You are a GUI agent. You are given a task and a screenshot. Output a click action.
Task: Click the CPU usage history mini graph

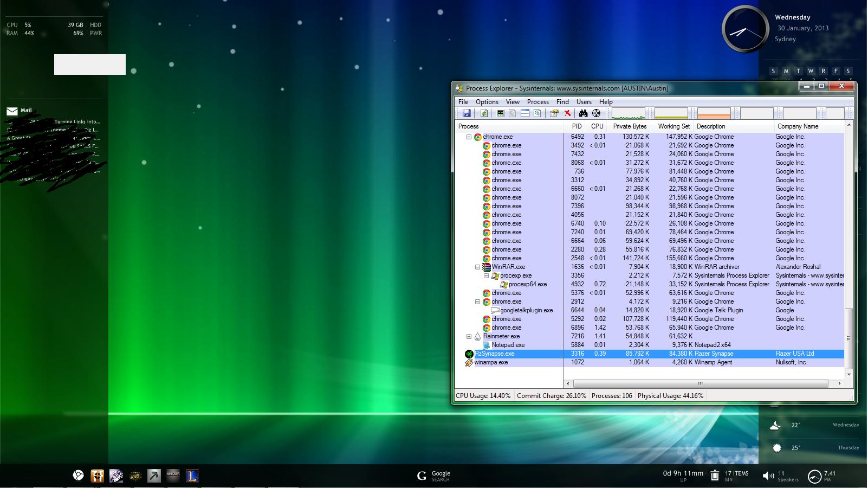point(629,113)
